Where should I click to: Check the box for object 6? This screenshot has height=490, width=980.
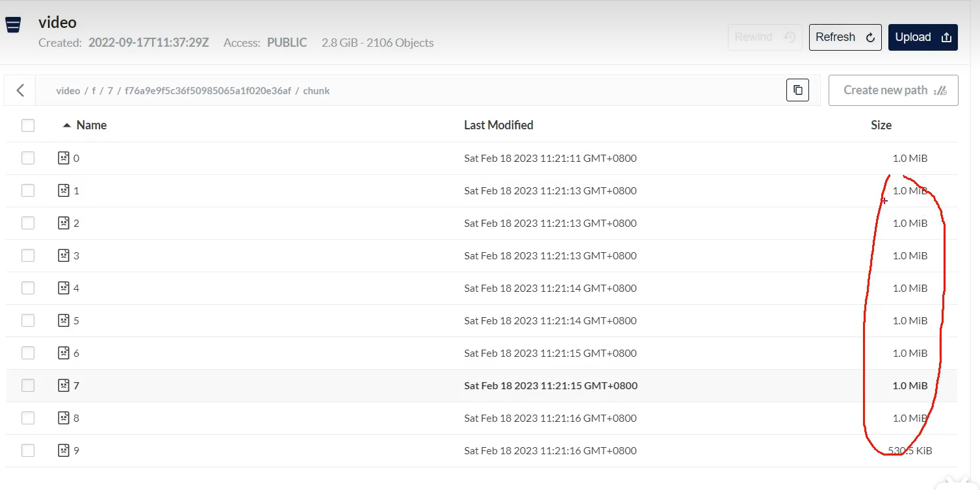(x=28, y=353)
